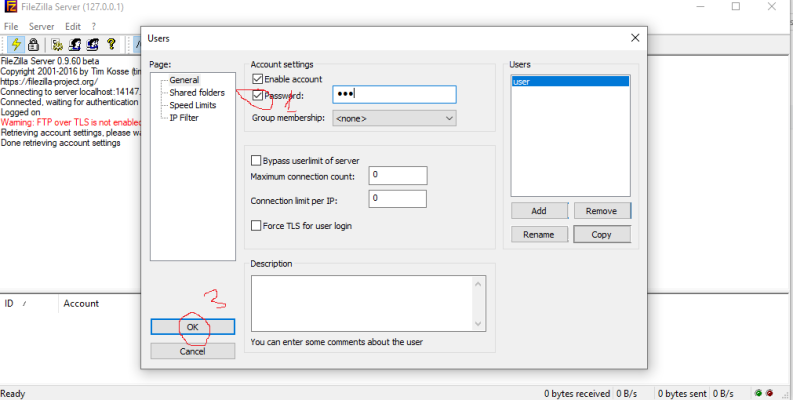Screen dimensions: 793x400
Task: Click 'FileZilla Server 0.9.60 beta' log line
Action: pyautogui.click(x=50, y=62)
